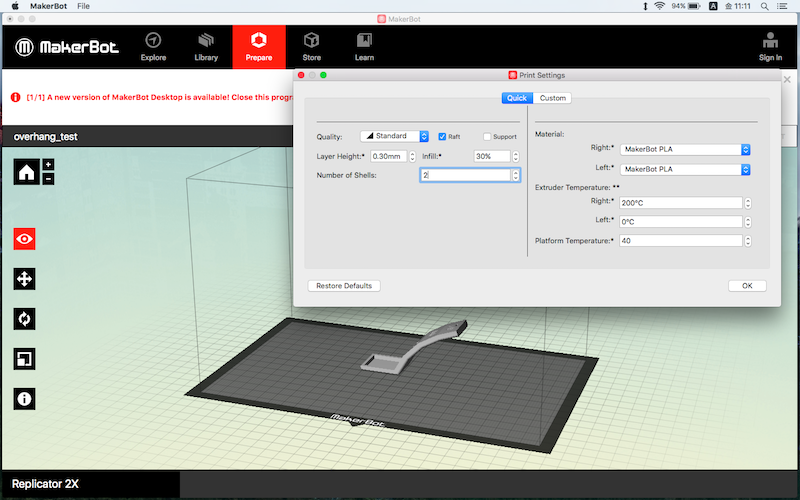
Task: Click the Sign In icon
Action: point(770,47)
